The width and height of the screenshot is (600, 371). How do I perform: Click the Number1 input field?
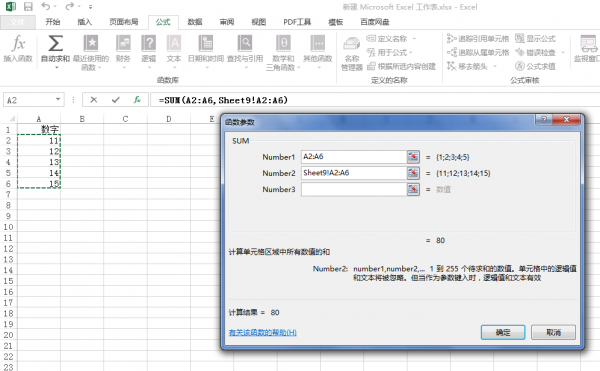point(354,157)
